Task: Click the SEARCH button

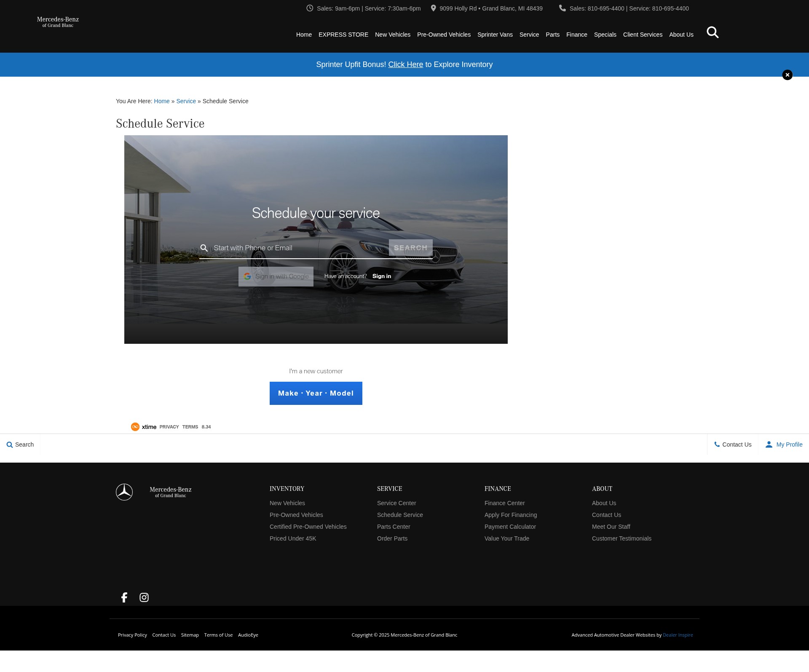Action: [x=411, y=248]
